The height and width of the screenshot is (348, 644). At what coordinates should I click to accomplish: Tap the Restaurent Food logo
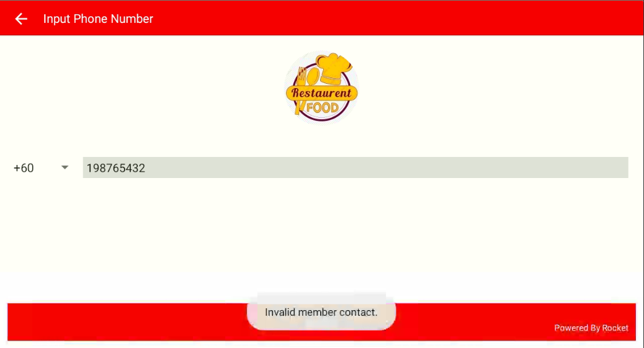[321, 87]
